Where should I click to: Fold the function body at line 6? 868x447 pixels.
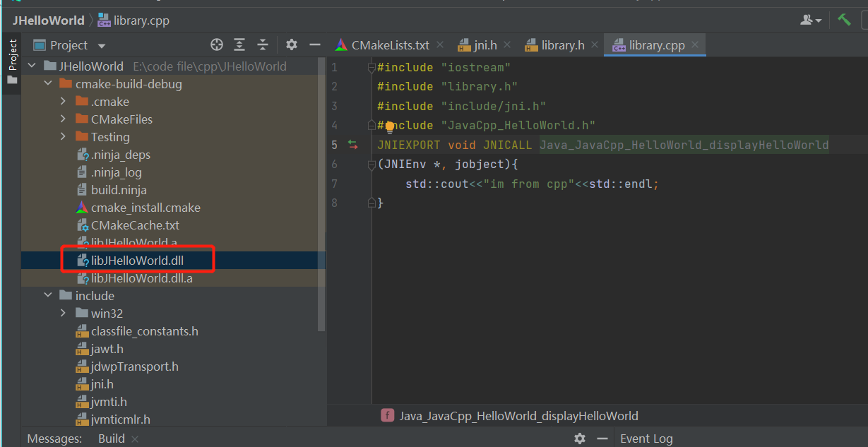point(371,165)
